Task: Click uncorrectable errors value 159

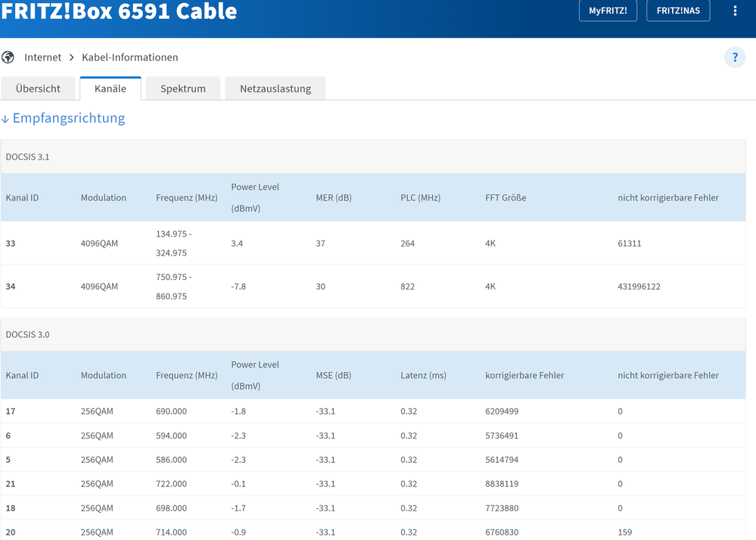Action: point(625,532)
